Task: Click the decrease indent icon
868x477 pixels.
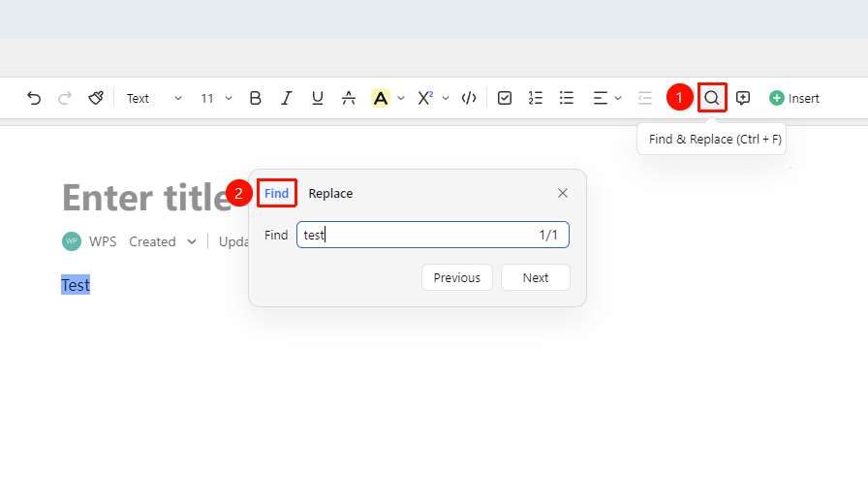Action: (645, 98)
